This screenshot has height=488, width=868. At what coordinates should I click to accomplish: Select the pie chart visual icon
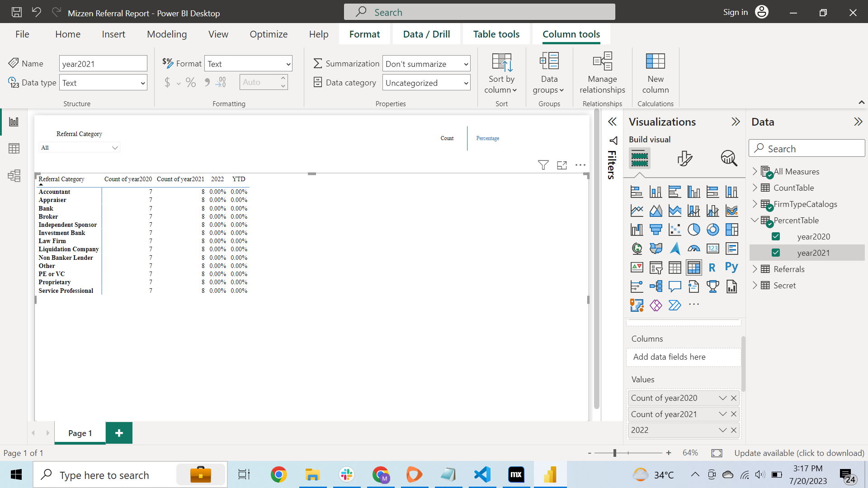(x=693, y=230)
